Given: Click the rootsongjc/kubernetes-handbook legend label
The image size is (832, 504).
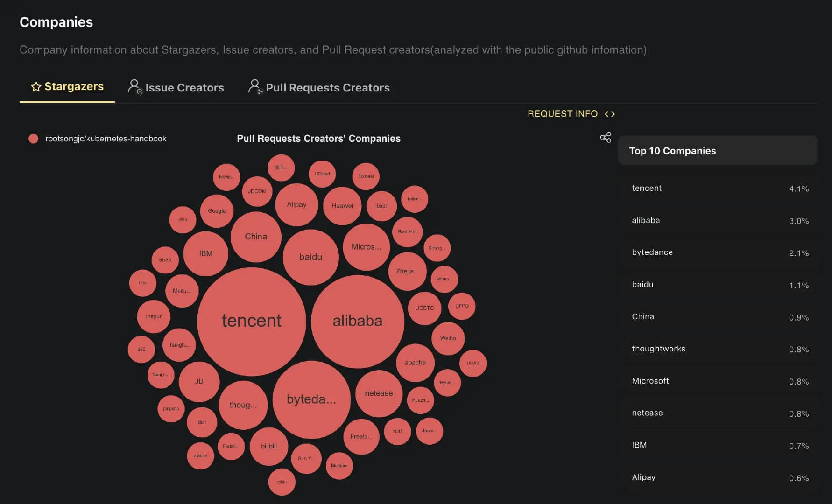Looking at the screenshot, I should [106, 139].
